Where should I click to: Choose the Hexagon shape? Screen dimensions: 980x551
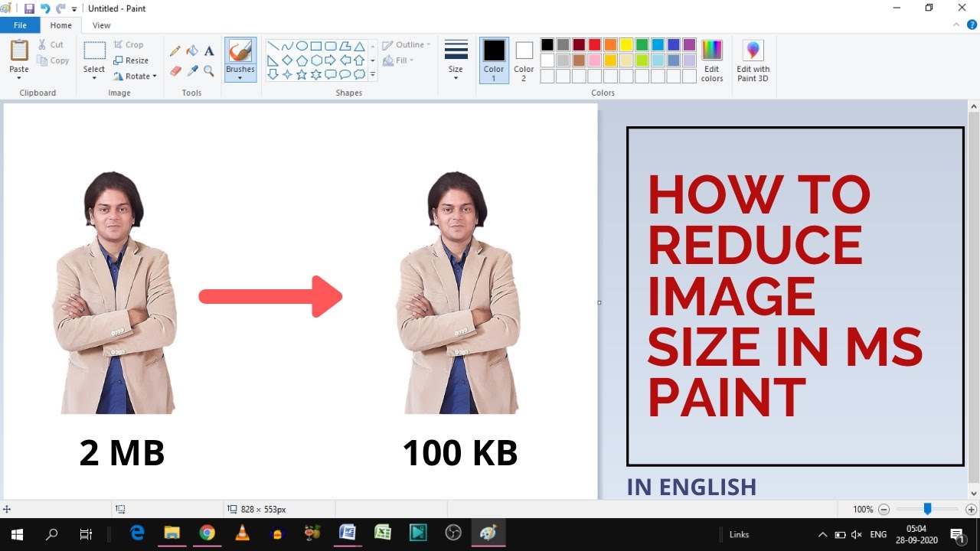316,60
